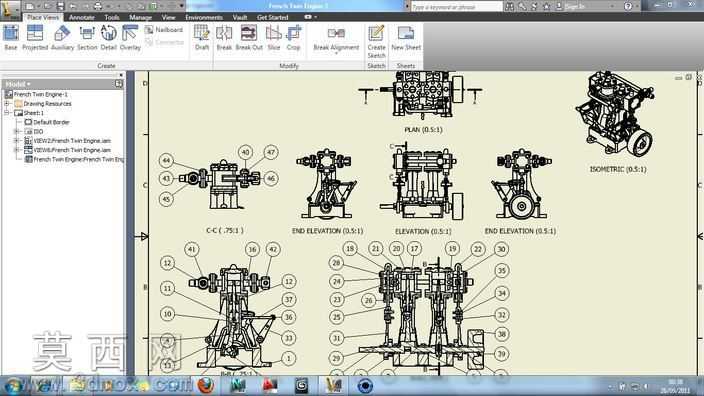Use the Break Out tool
This screenshot has height=396, width=704.
point(249,37)
